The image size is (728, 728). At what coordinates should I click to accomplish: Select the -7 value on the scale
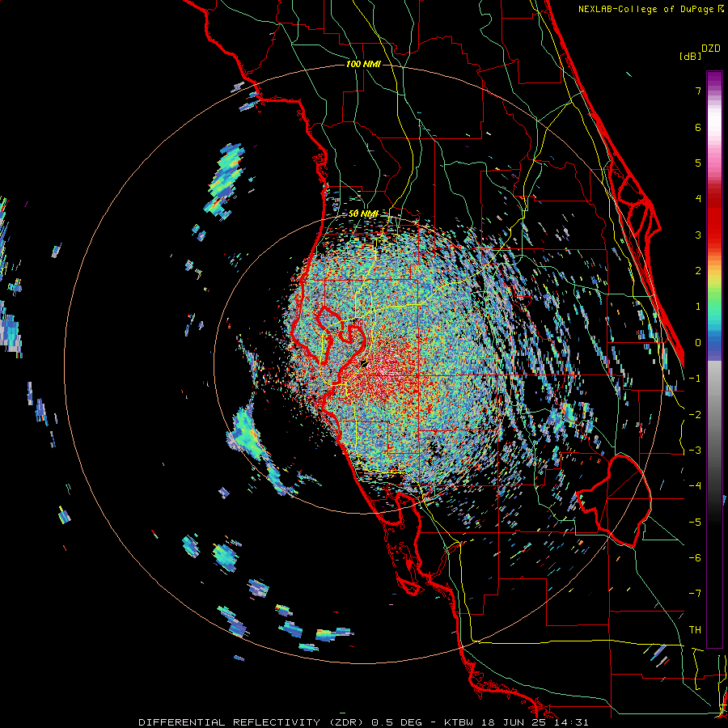coord(695,594)
